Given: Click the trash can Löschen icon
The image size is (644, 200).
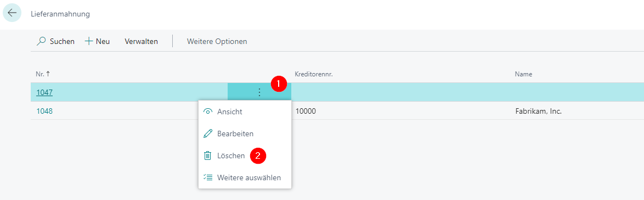Looking at the screenshot, I should (x=208, y=156).
